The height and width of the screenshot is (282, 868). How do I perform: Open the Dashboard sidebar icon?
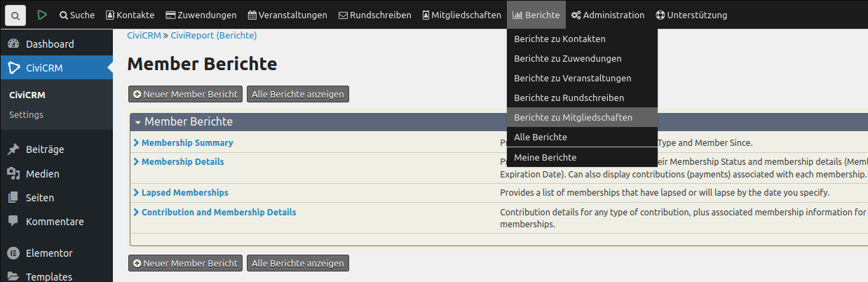tap(13, 44)
